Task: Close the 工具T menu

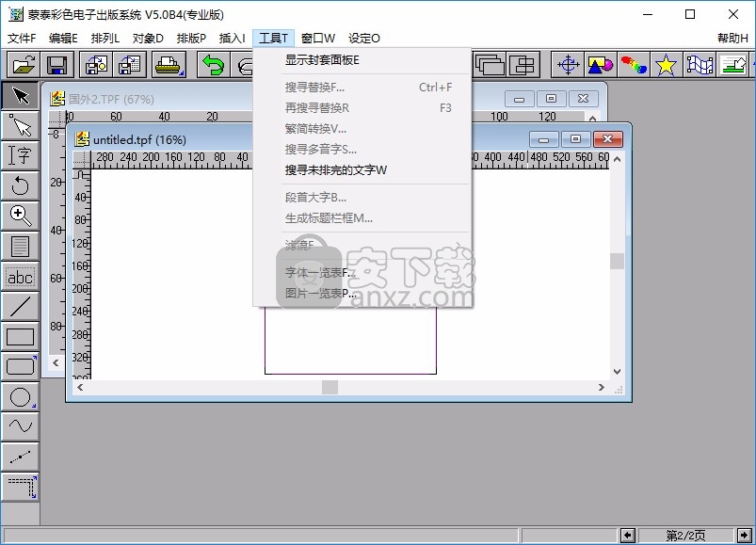Action: (x=273, y=38)
